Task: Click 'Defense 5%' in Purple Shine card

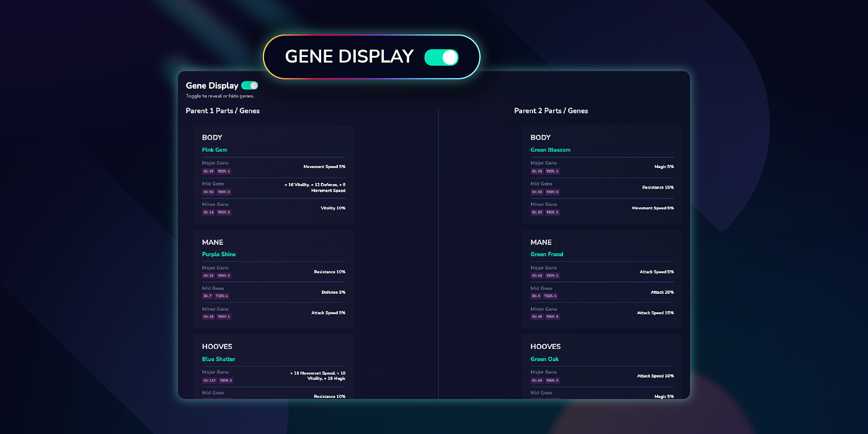Action: (x=334, y=292)
